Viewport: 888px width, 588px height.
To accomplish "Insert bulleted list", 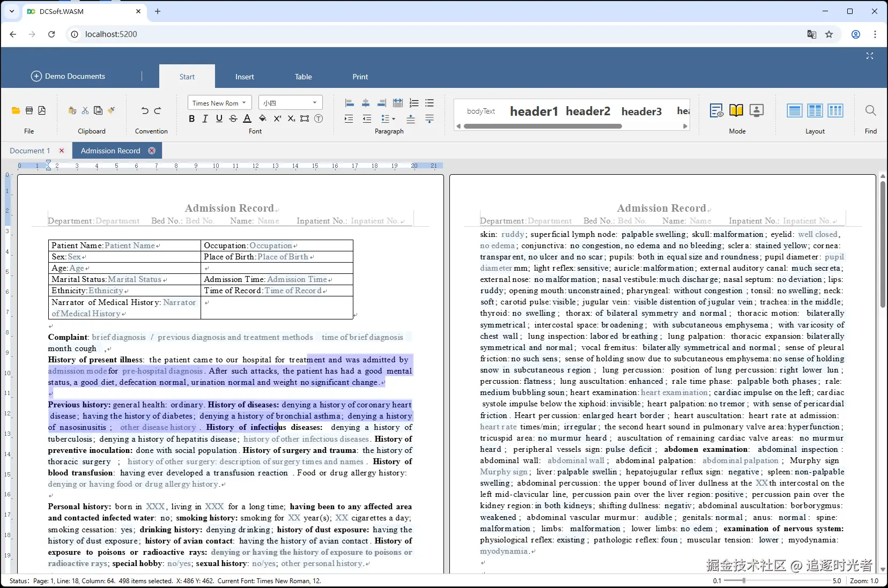I will click(x=430, y=103).
